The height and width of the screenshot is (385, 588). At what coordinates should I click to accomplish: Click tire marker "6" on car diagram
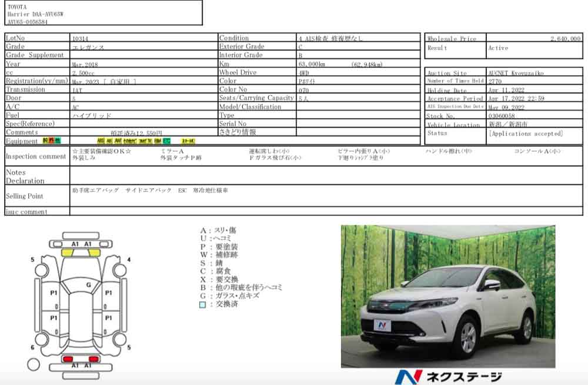coord(32,347)
